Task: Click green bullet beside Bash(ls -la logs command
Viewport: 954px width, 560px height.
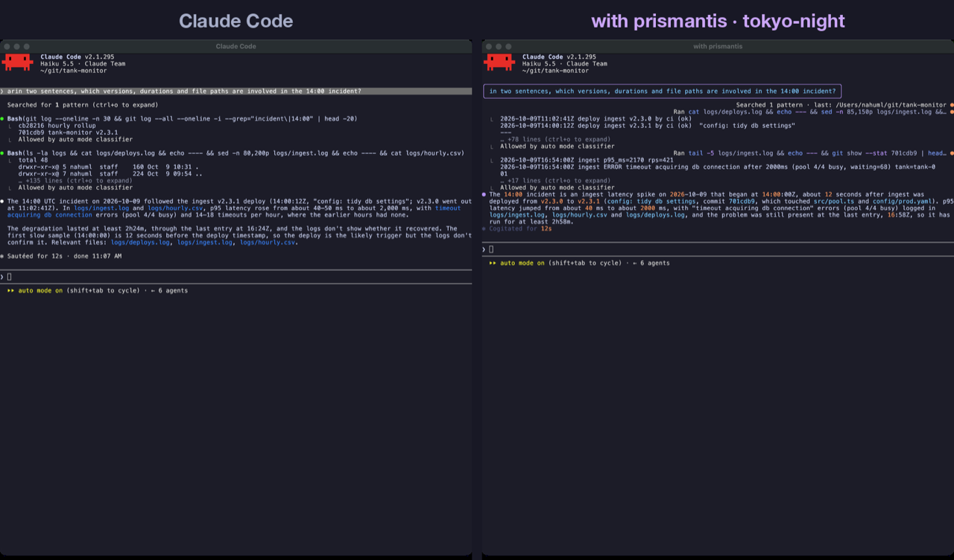Action: tap(2, 153)
